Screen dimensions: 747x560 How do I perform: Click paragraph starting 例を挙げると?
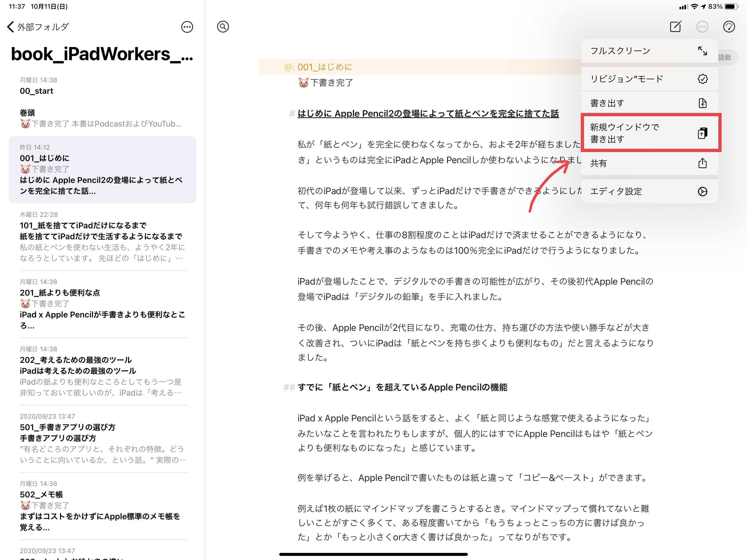[473, 478]
